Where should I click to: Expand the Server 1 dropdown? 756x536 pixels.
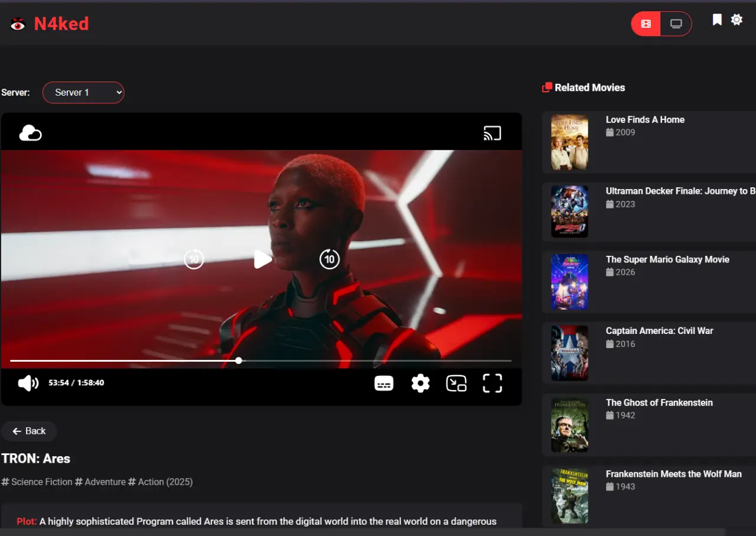[x=83, y=92]
